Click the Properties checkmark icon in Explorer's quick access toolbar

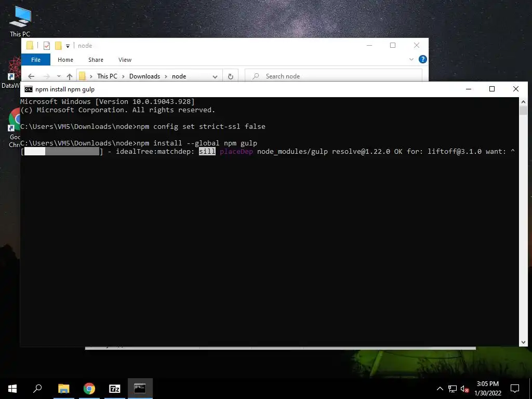click(47, 46)
